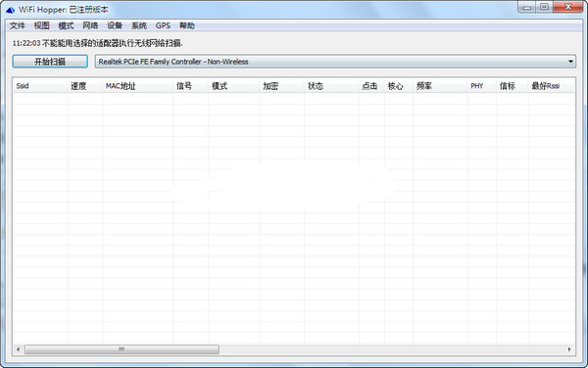Sort by the 速度 column header
The width and height of the screenshot is (588, 368).
click(85, 86)
